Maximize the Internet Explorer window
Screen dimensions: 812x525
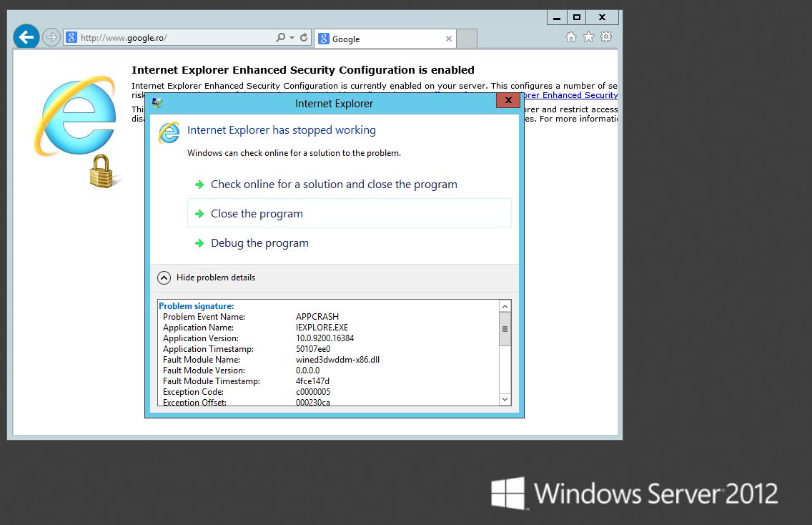point(576,18)
